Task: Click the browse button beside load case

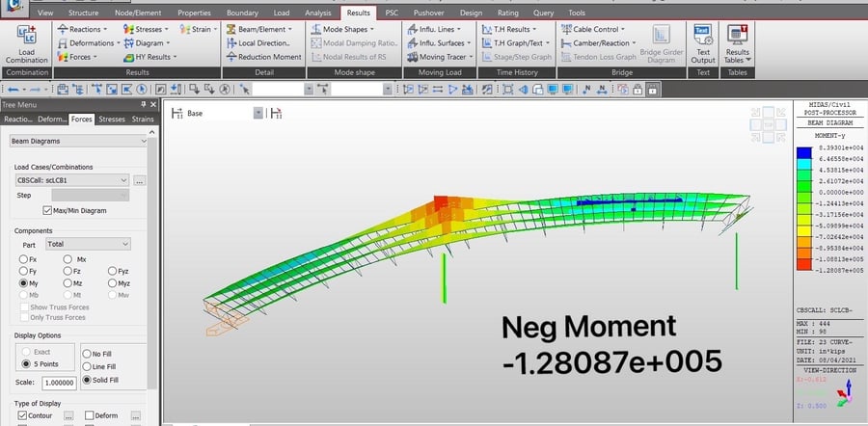Action: tap(140, 180)
